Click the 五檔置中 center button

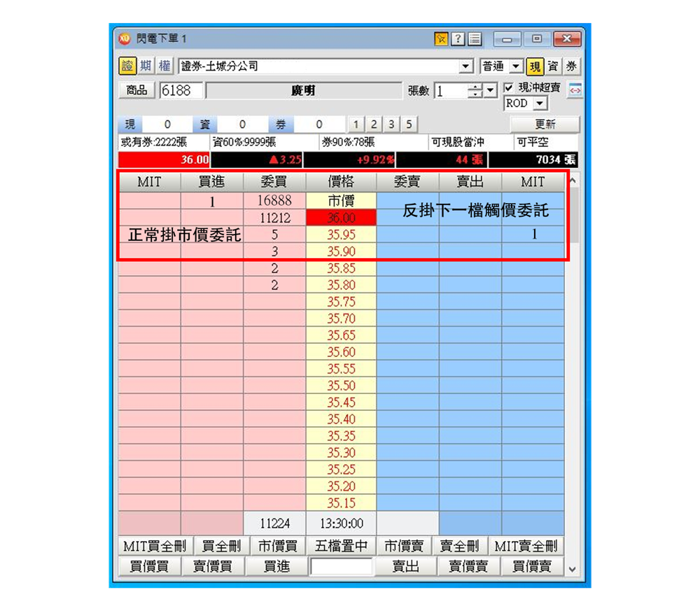coord(341,546)
